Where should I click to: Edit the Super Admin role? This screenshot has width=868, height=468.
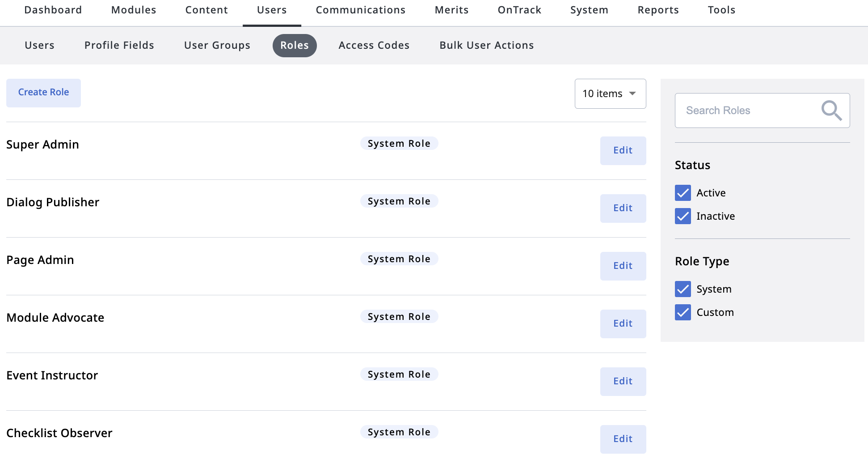pyautogui.click(x=623, y=150)
